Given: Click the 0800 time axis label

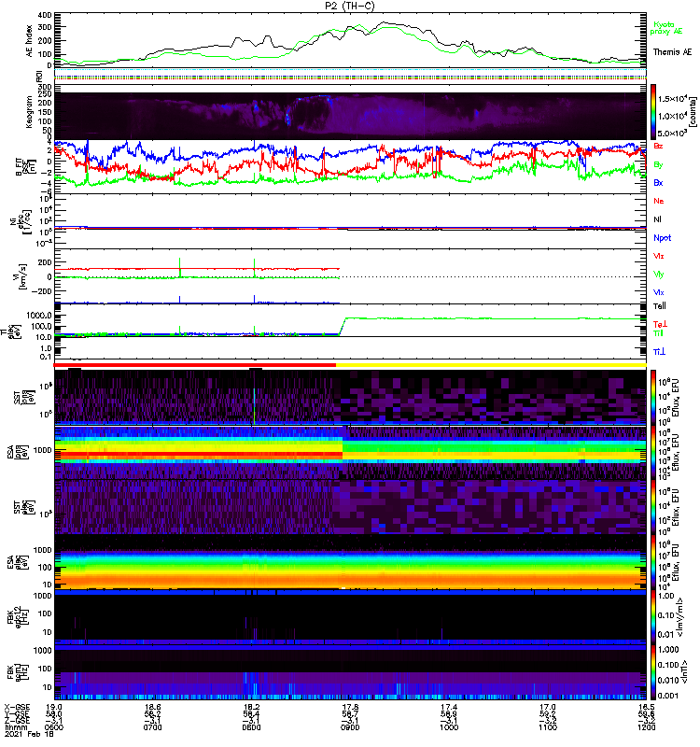Looking at the screenshot, I should point(251,727).
